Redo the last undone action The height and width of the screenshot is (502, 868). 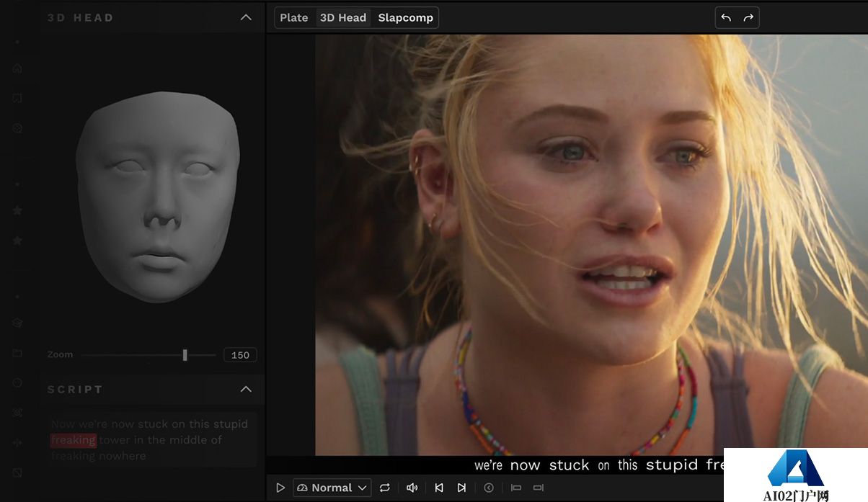(748, 17)
